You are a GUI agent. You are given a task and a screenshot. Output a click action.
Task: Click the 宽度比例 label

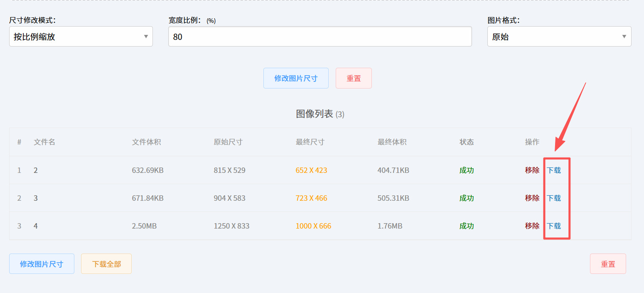coord(192,20)
